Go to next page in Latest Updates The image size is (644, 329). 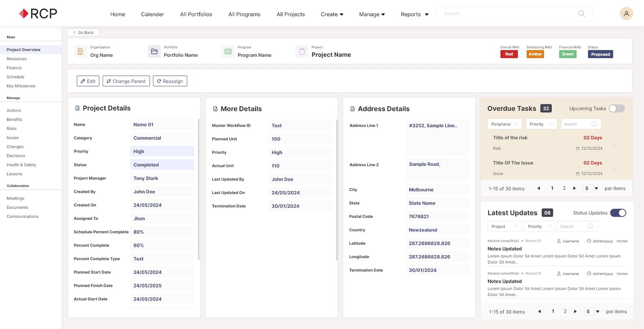[575, 311]
